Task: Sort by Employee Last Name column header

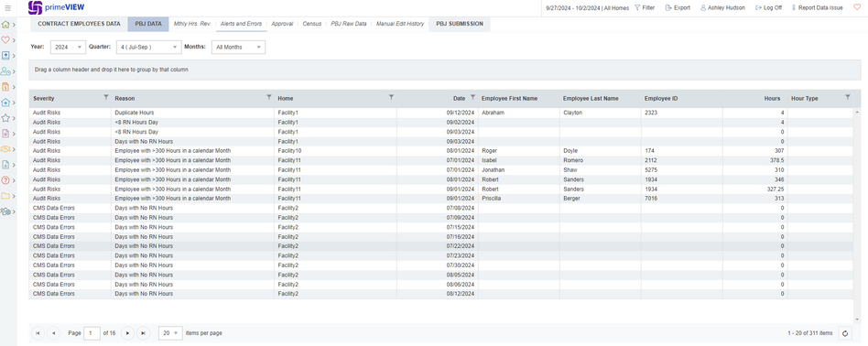Action: [591, 98]
